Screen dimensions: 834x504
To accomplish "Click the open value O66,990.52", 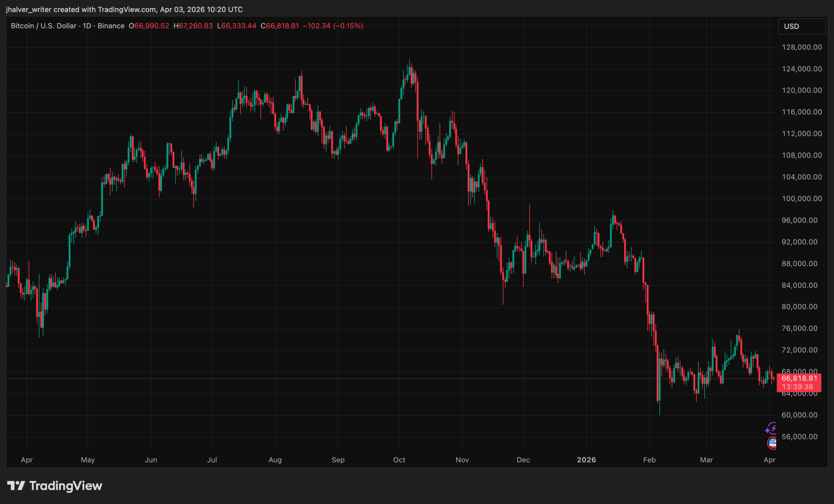I will click(x=149, y=26).
